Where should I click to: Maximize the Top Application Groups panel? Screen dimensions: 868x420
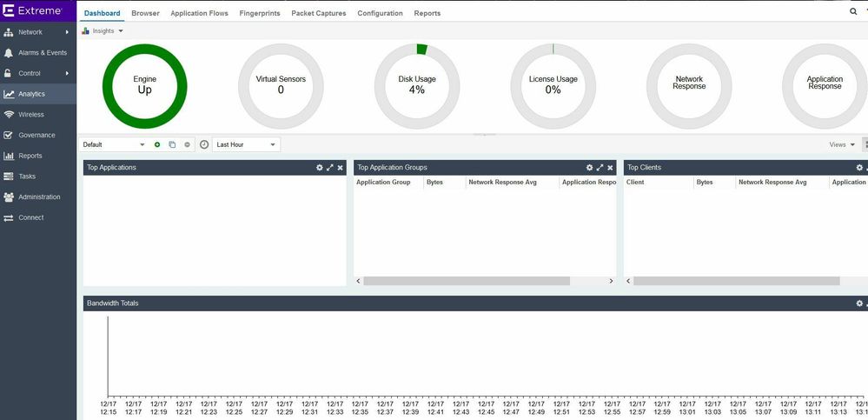click(600, 167)
